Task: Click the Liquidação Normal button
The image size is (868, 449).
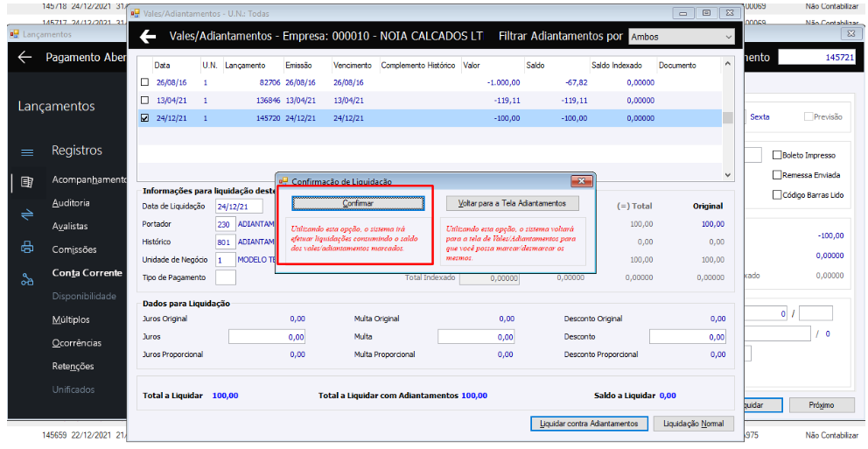Action: coord(694,424)
